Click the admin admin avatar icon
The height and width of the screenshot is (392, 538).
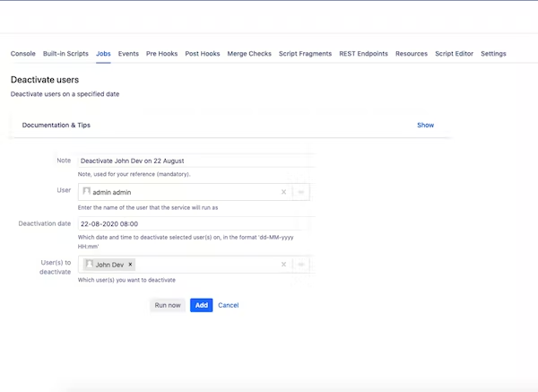[x=86, y=191]
